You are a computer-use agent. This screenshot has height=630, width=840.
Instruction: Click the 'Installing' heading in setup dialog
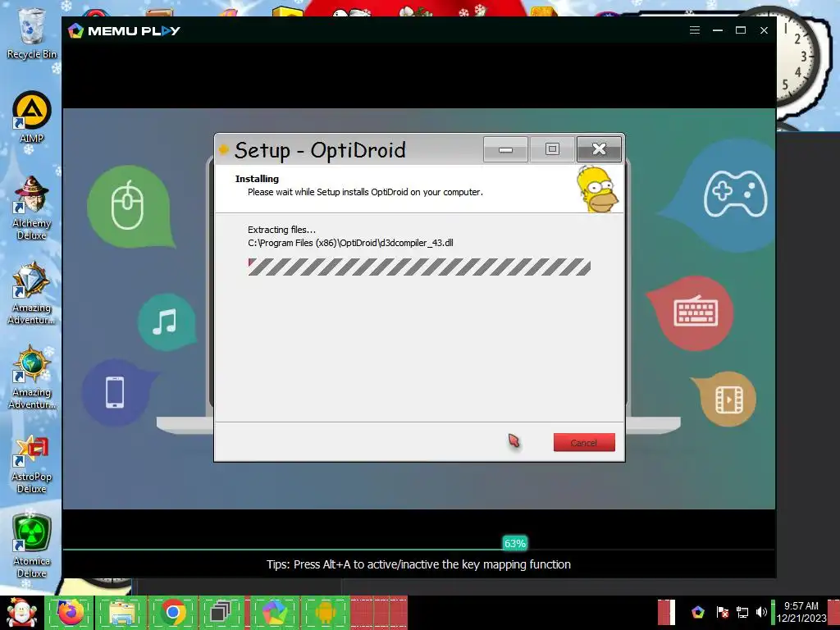pos(257,178)
